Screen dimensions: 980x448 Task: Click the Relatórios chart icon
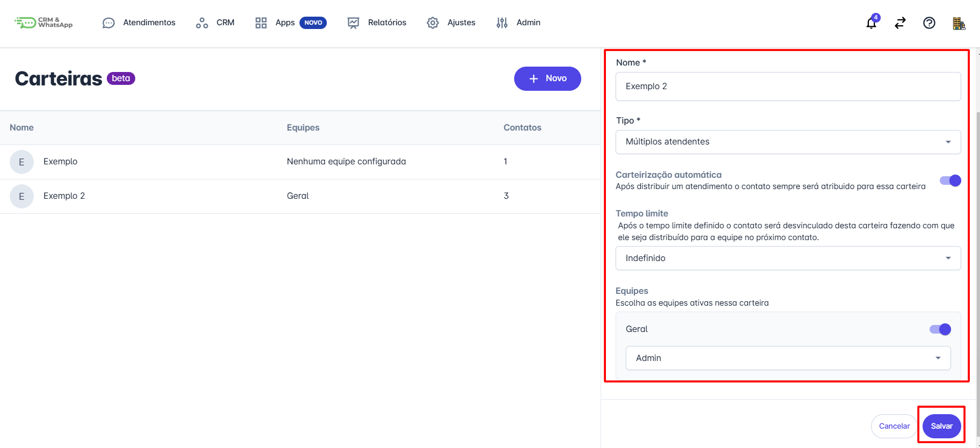(353, 23)
